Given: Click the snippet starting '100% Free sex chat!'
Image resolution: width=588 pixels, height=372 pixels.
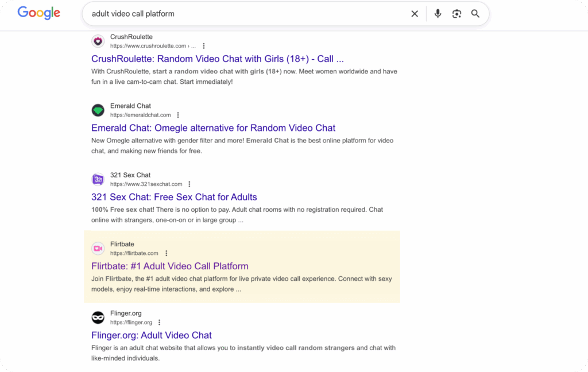Looking at the screenshot, I should pos(237,215).
